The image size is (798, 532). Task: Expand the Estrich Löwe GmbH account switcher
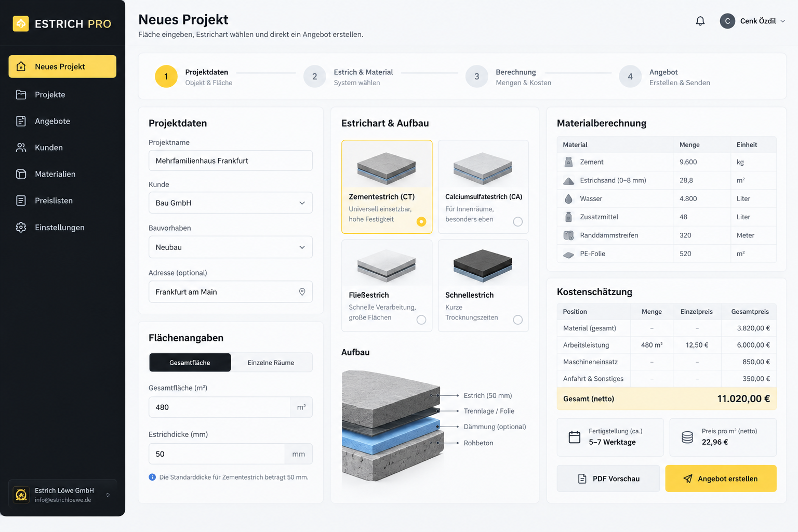click(63, 495)
